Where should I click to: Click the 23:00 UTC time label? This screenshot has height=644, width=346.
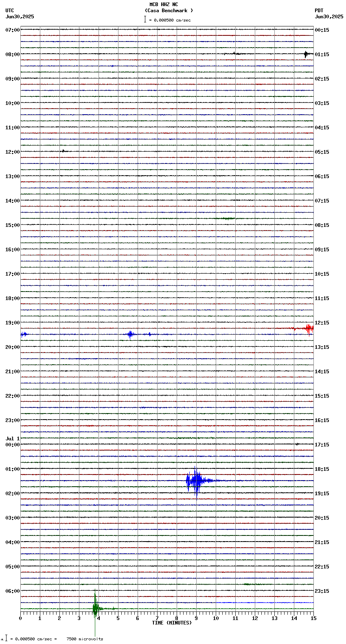(x=13, y=420)
